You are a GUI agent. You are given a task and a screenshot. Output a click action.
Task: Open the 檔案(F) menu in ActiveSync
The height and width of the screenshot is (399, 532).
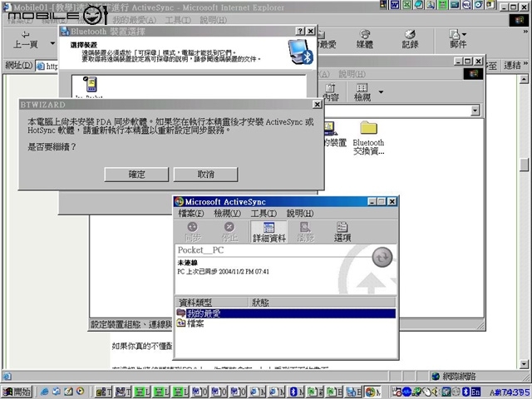coord(190,214)
